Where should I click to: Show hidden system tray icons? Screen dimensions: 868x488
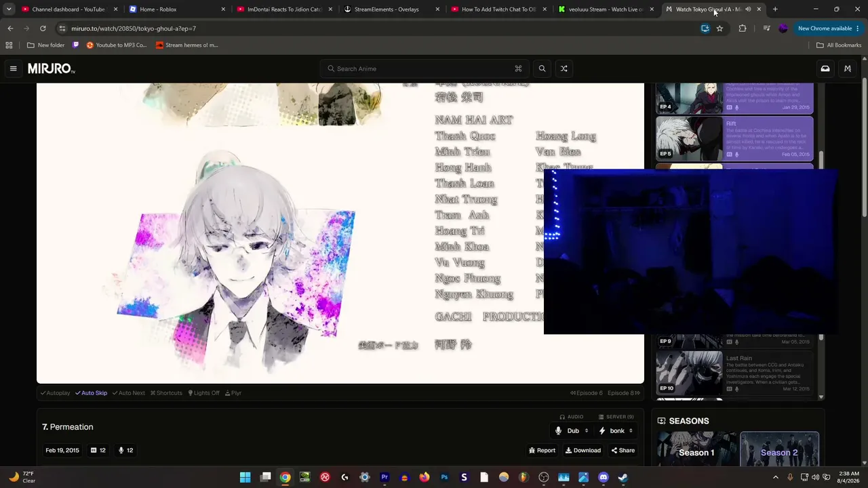(x=776, y=477)
